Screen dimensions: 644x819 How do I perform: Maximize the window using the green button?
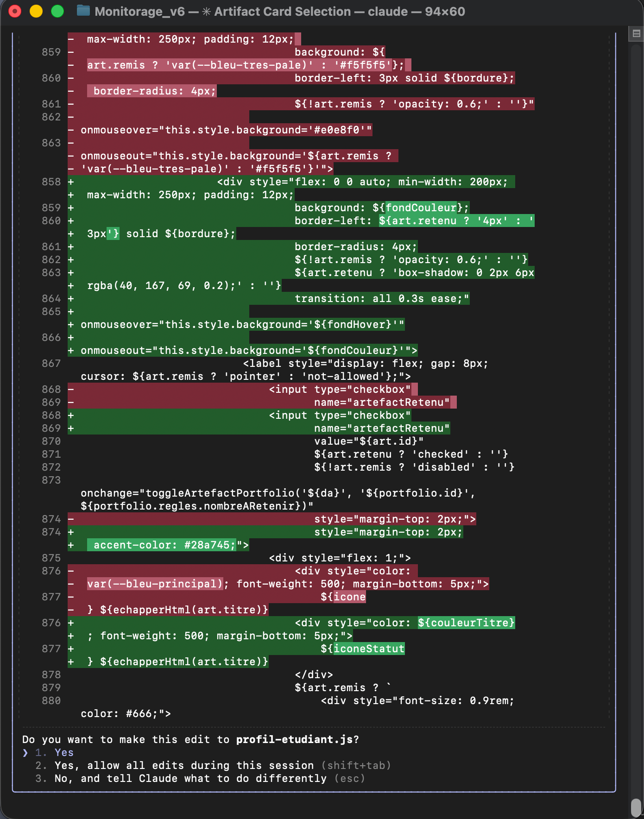(x=57, y=11)
